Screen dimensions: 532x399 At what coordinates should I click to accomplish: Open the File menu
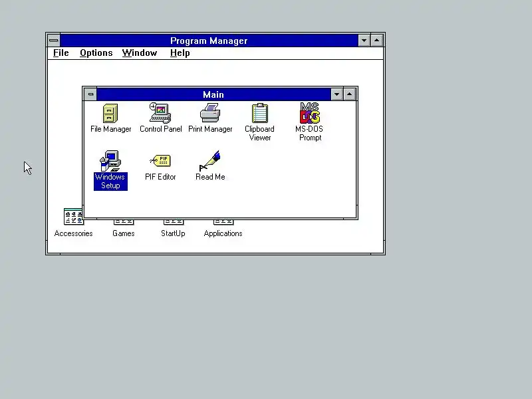61,53
